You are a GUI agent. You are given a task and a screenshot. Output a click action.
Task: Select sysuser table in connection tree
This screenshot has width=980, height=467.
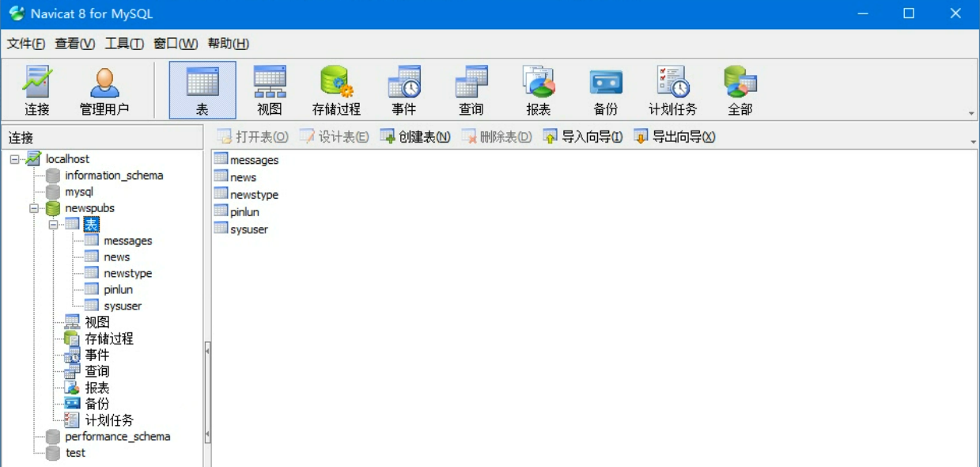point(123,306)
